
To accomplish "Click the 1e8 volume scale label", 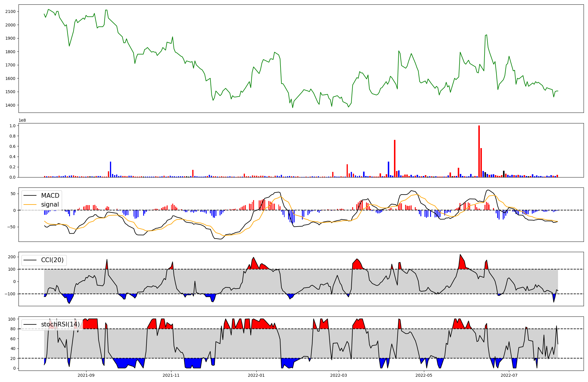I will point(22,120).
